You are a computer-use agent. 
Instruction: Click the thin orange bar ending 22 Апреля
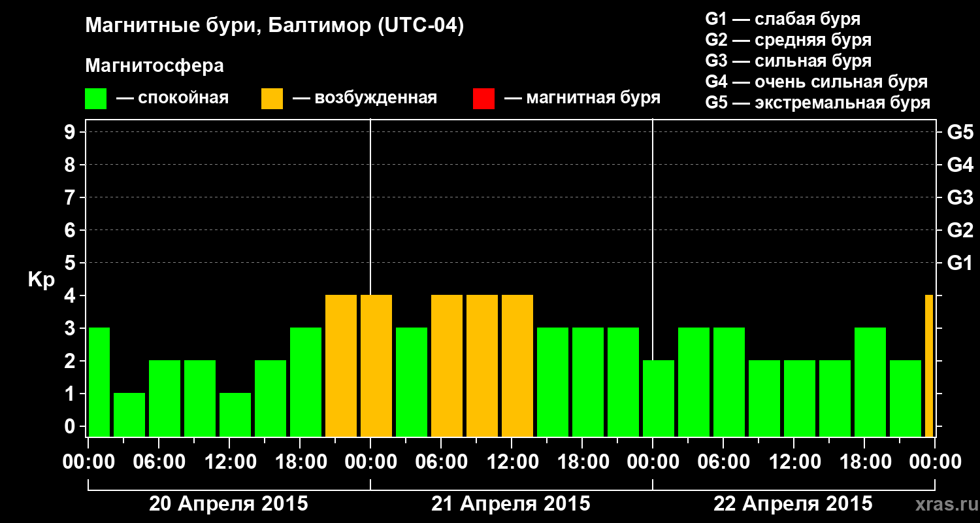pyautogui.click(x=929, y=365)
